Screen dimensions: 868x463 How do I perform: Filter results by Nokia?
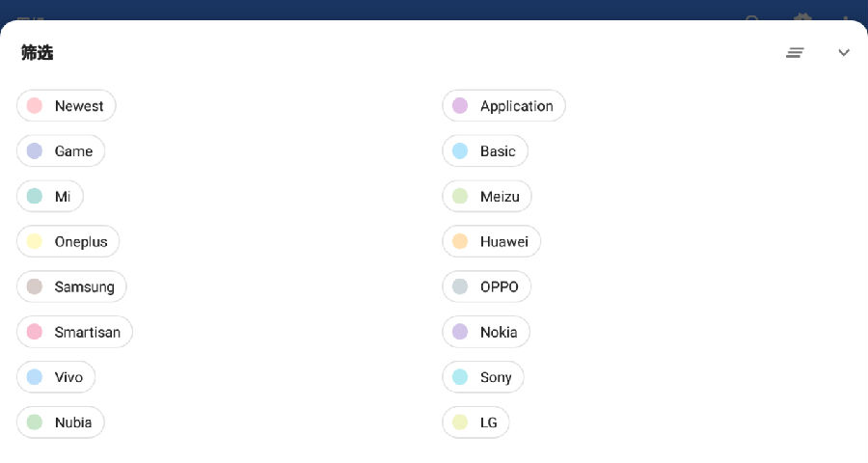486,332
